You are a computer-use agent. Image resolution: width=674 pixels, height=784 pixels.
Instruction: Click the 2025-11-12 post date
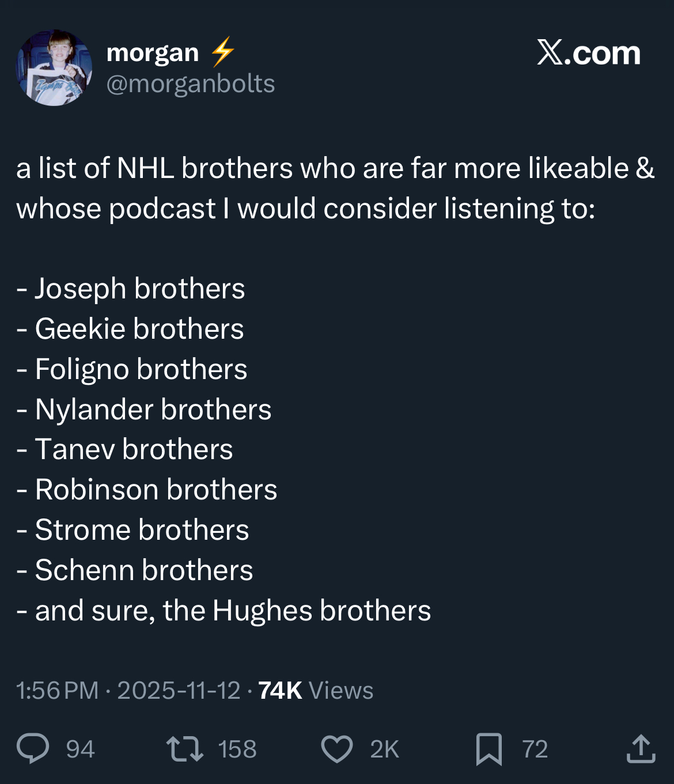pyautogui.click(x=179, y=691)
